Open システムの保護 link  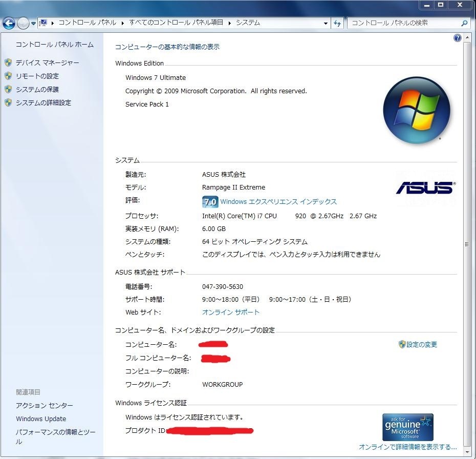coord(37,90)
